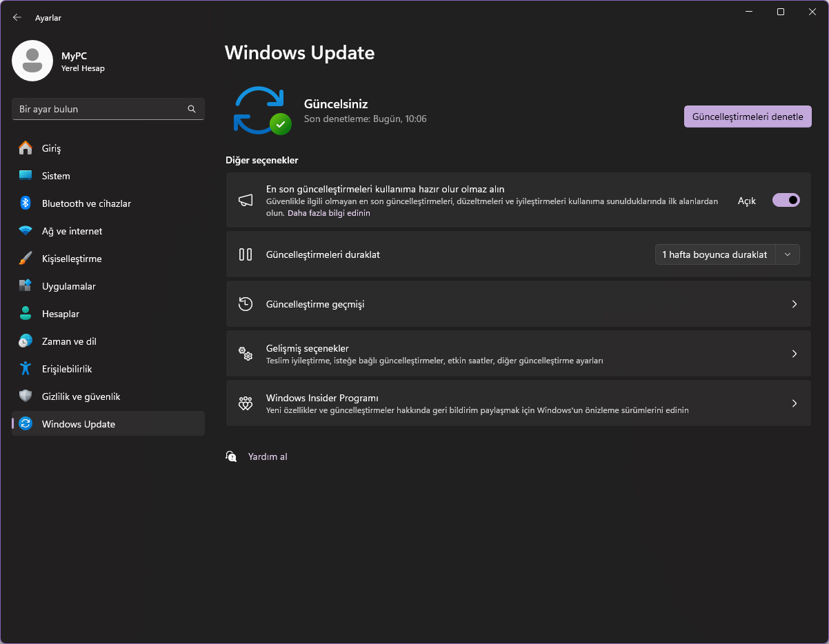Open the MyPC Yerel Hesap profile name
Image resolution: width=829 pixels, height=644 pixels.
click(83, 61)
